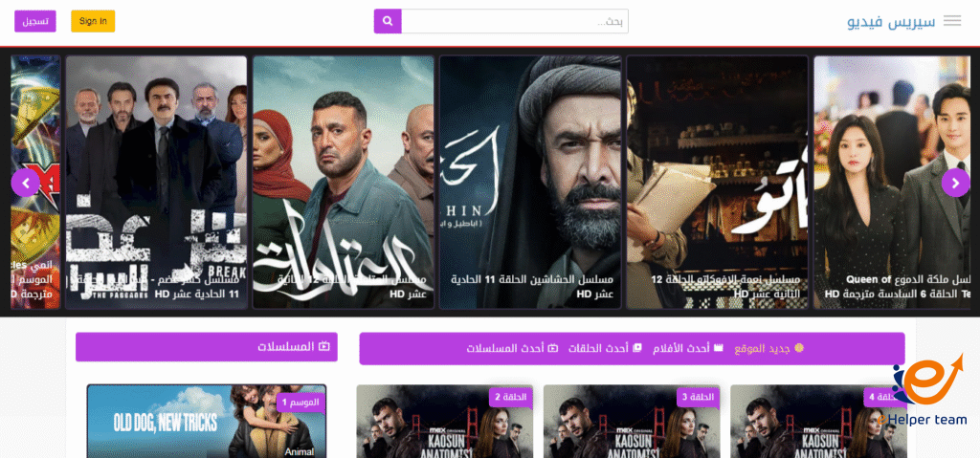Open the Old Dog, New Tricks series card
Screen dimensions: 980x458
[207, 421]
